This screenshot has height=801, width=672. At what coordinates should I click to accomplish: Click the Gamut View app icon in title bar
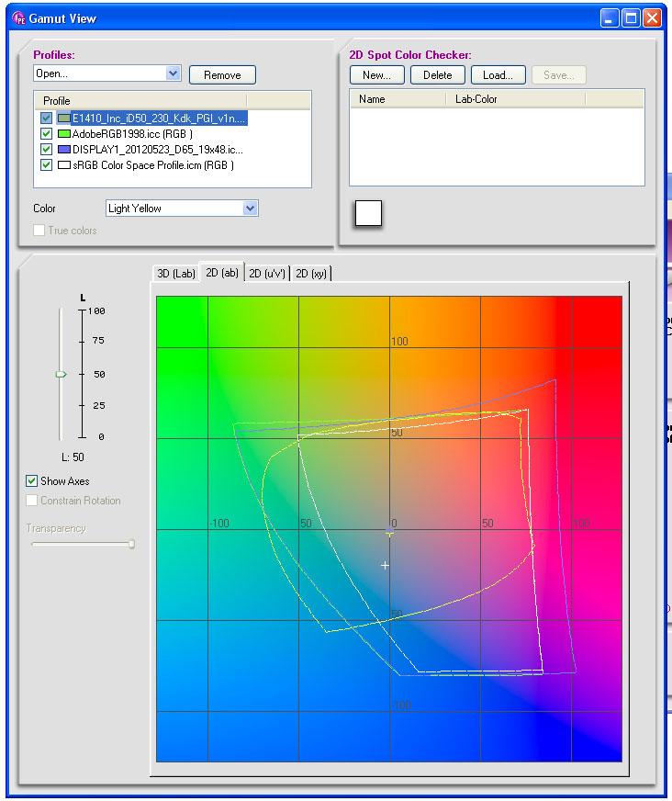pyautogui.click(x=18, y=18)
